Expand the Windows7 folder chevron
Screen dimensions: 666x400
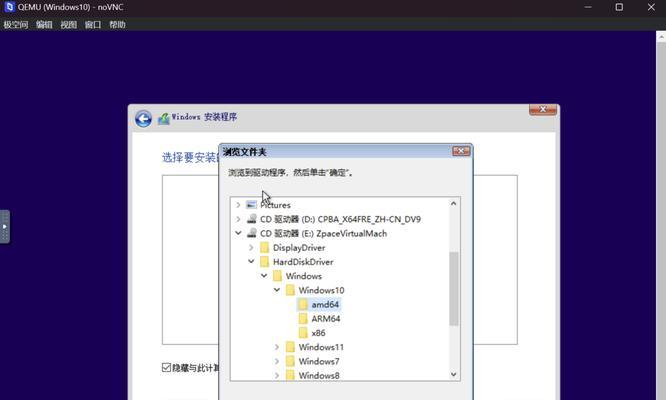277,361
